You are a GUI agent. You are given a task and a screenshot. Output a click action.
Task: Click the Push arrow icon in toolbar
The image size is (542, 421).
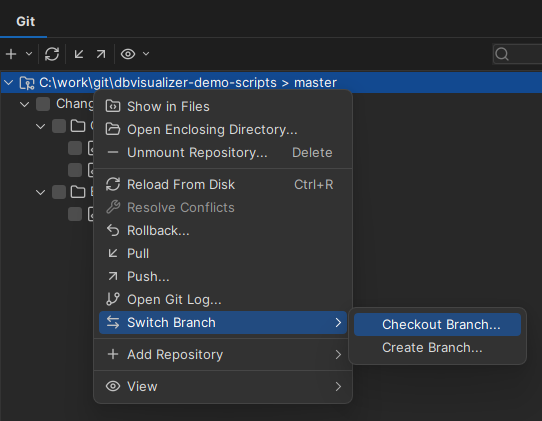click(101, 54)
